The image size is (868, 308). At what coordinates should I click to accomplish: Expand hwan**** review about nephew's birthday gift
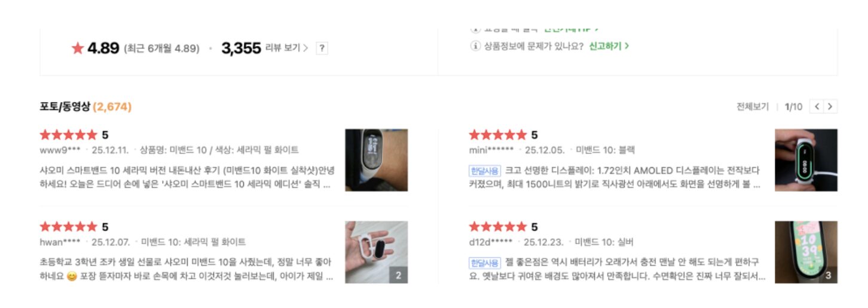pos(185,269)
